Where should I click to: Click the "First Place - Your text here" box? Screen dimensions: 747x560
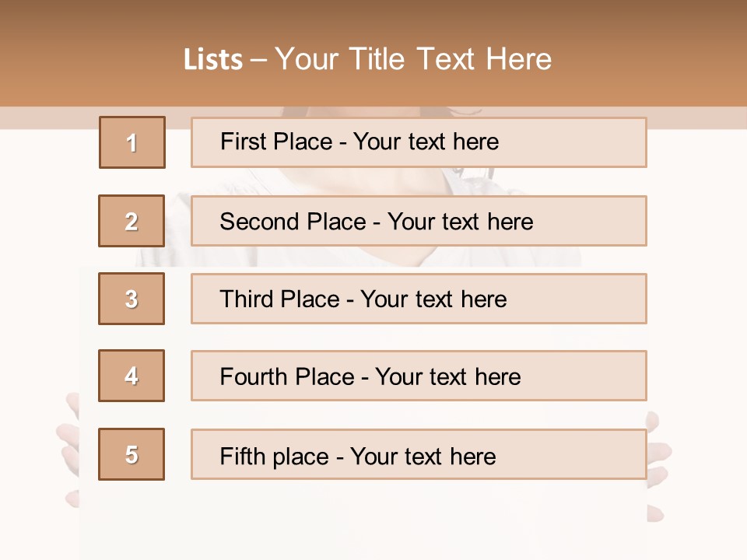(419, 142)
